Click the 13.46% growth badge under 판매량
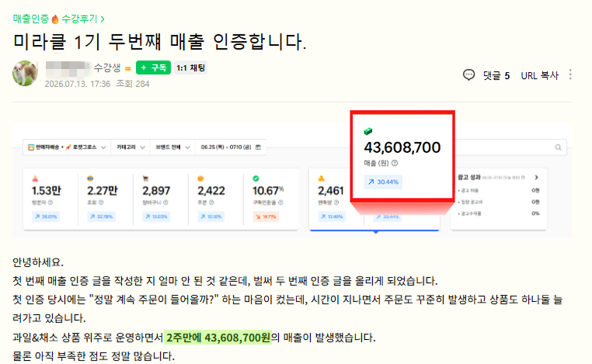This screenshot has height=364, width=592. (332, 217)
